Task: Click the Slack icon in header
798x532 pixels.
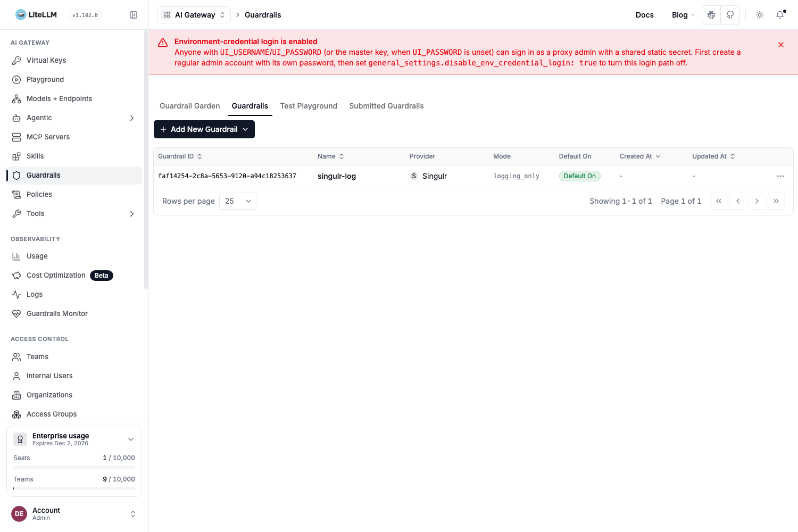Action: tap(711, 15)
